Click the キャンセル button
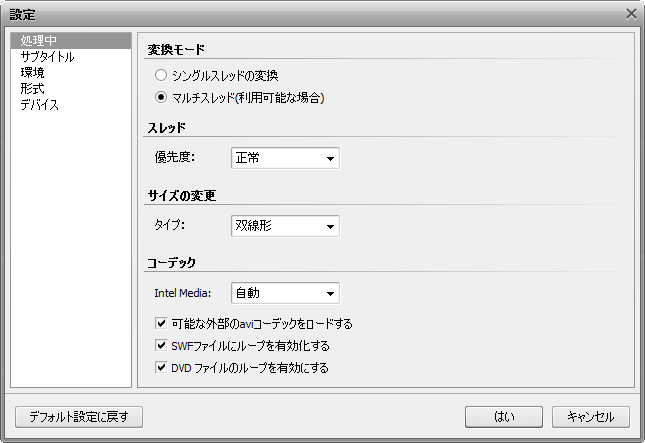 coord(591,417)
